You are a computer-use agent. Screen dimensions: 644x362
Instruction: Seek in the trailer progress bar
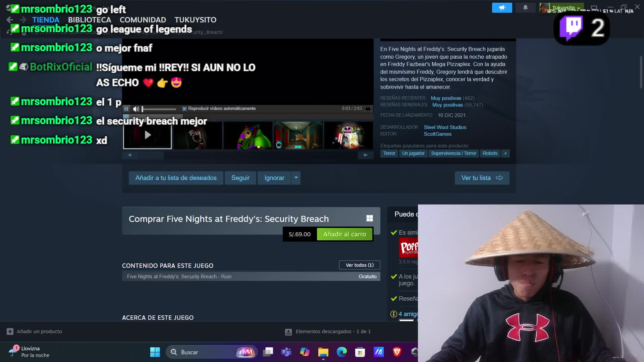pyautogui.click(x=248, y=116)
